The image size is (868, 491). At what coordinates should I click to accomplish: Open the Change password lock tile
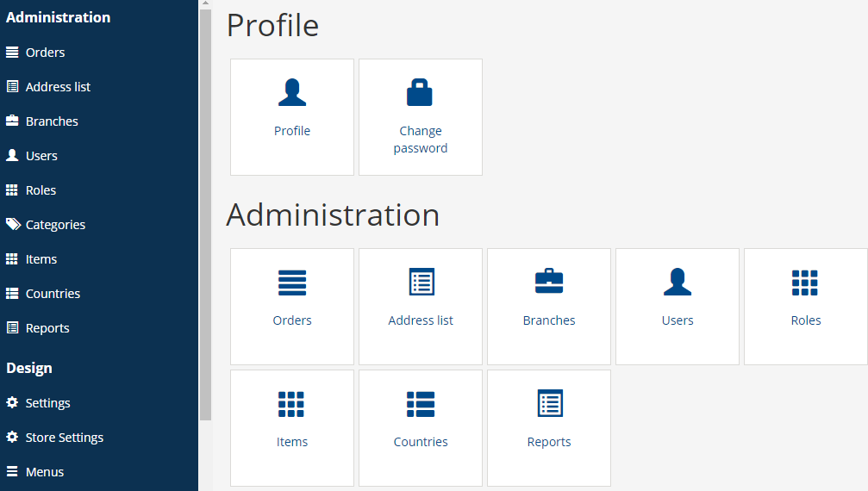point(420,117)
